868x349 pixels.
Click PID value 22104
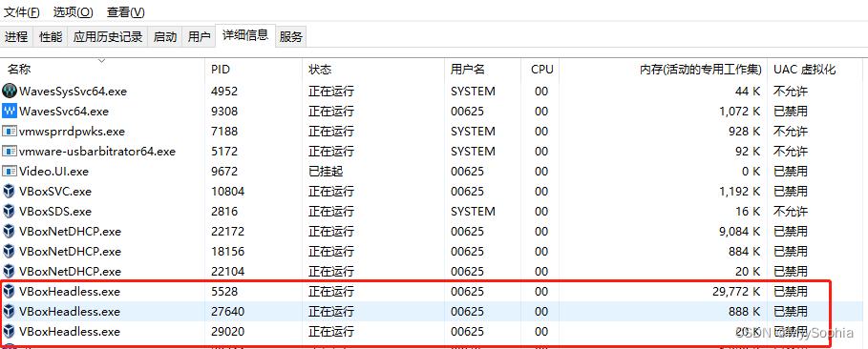(227, 271)
